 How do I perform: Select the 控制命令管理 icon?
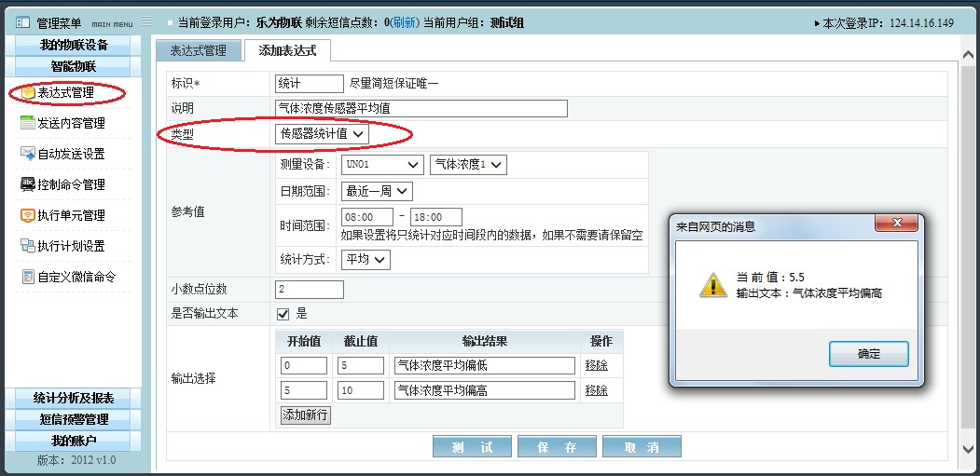[28, 184]
